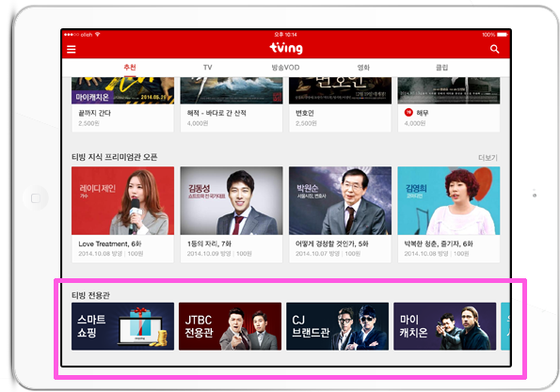
Task: Open 김동성 lecture thumbnail
Action: click(x=232, y=200)
